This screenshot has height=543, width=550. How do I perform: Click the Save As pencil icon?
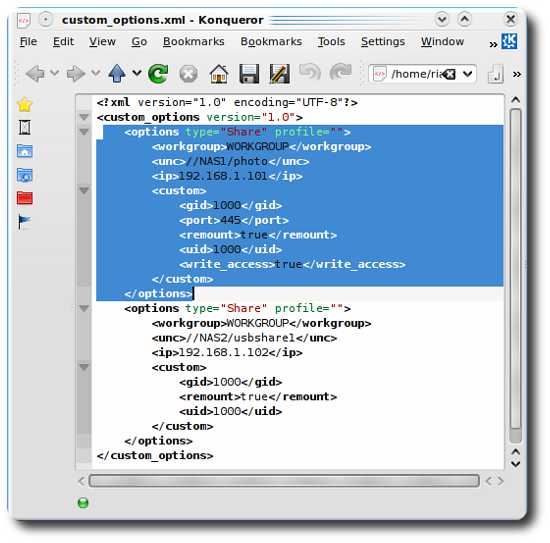(x=280, y=74)
